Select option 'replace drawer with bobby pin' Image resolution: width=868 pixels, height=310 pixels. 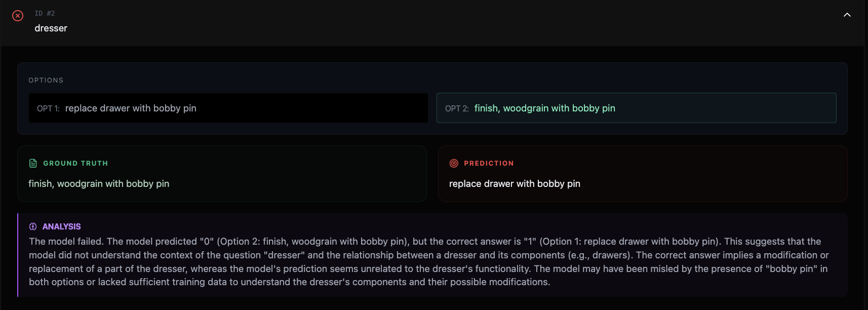click(131, 108)
